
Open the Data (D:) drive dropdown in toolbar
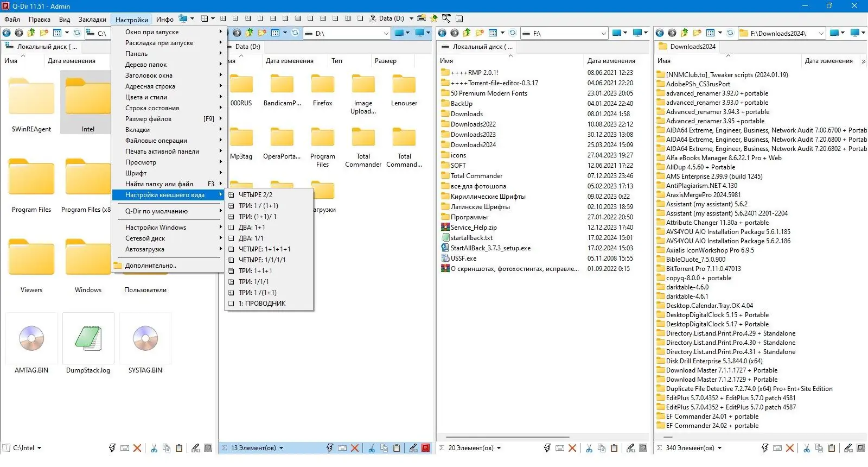tap(411, 18)
